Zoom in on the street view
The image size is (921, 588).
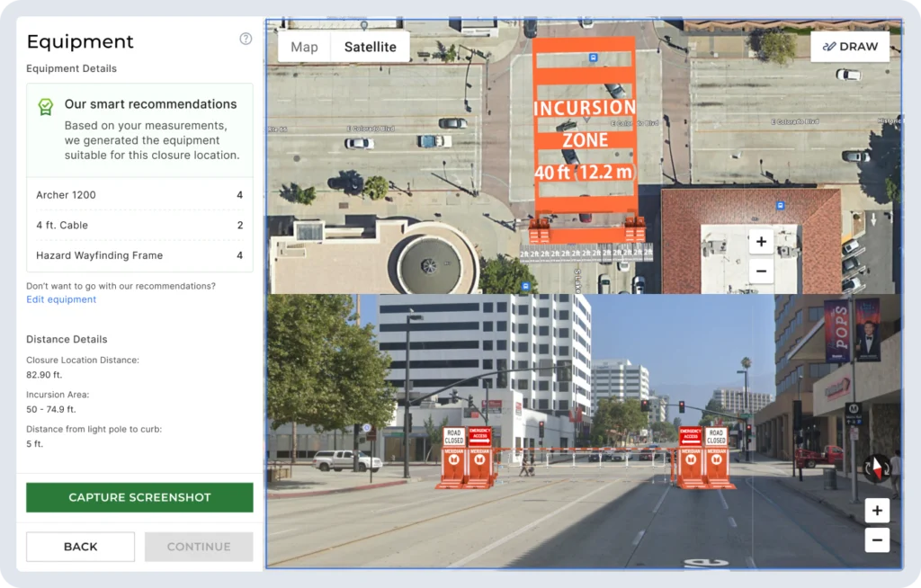click(x=877, y=511)
